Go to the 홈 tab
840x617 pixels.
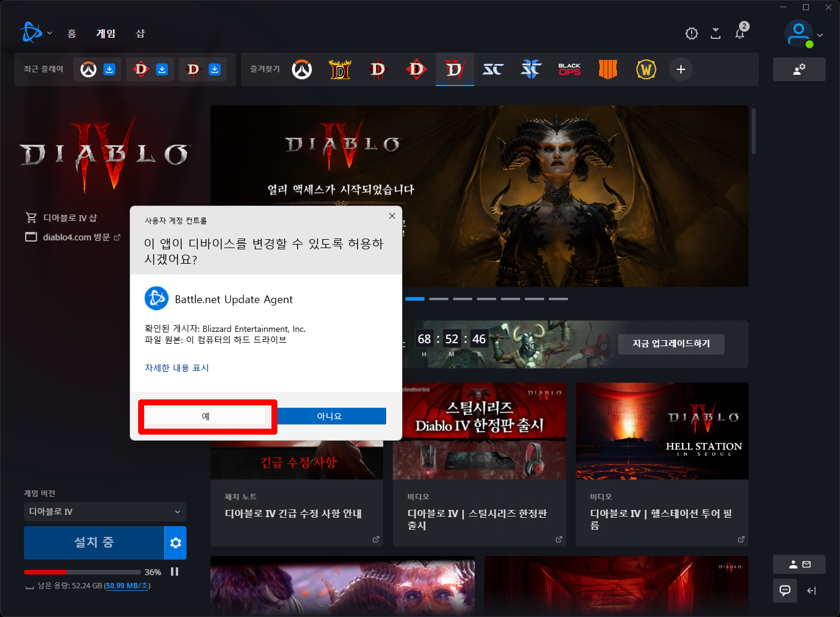pyautogui.click(x=72, y=33)
